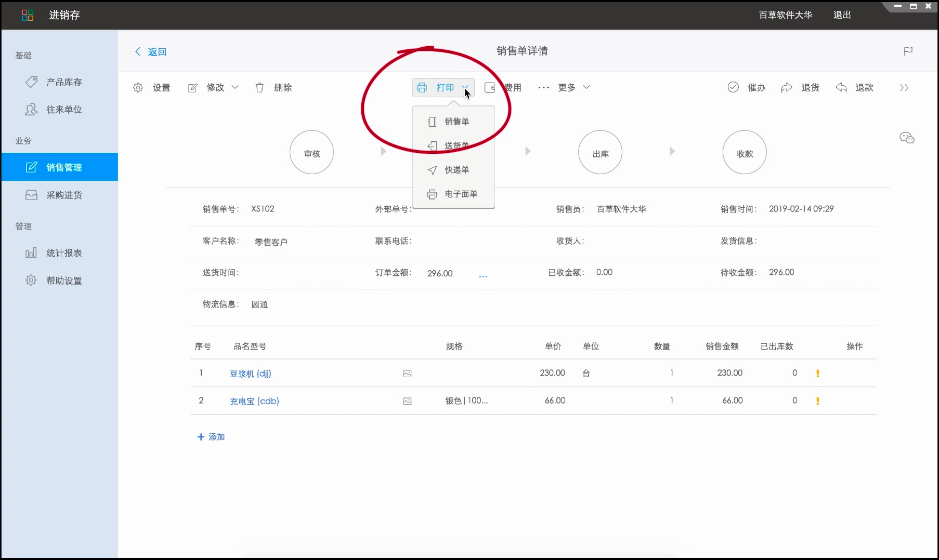Image resolution: width=939 pixels, height=560 pixels.
Task: Click the 返回 back link
Action: 151,51
